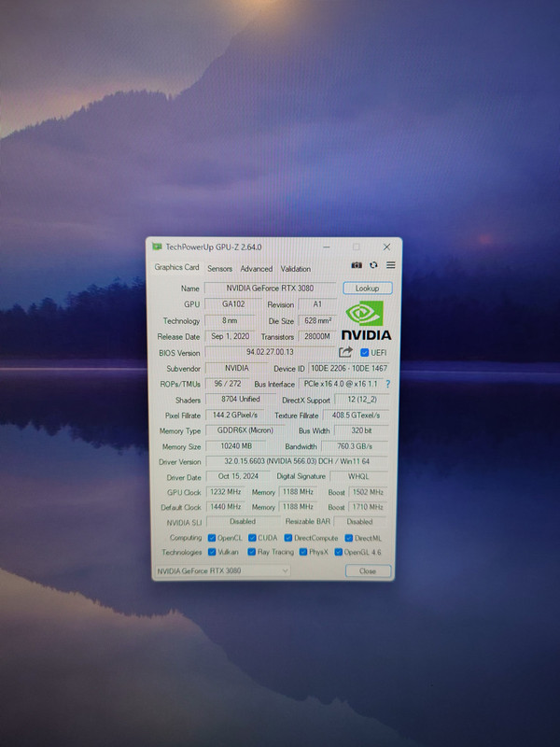The height and width of the screenshot is (747, 560).
Task: Select the Graphics Card tab
Action: (176, 267)
